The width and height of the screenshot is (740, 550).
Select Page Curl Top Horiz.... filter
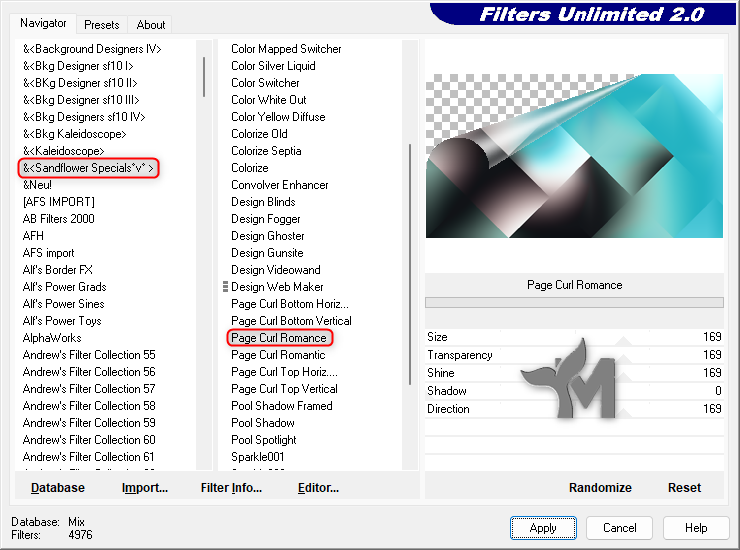coord(284,372)
